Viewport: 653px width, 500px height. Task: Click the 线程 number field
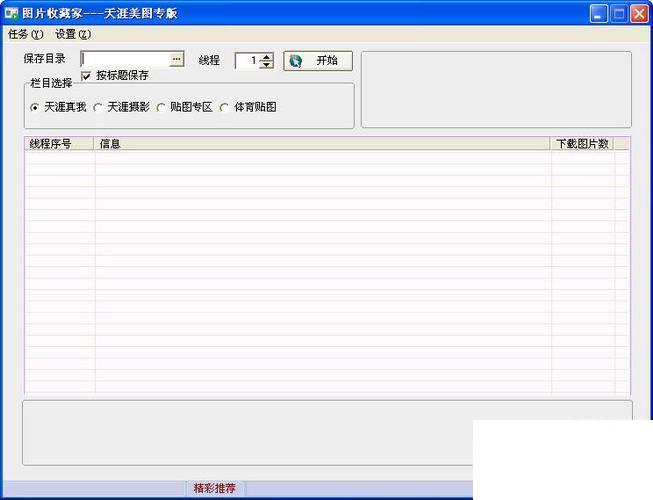[248, 61]
